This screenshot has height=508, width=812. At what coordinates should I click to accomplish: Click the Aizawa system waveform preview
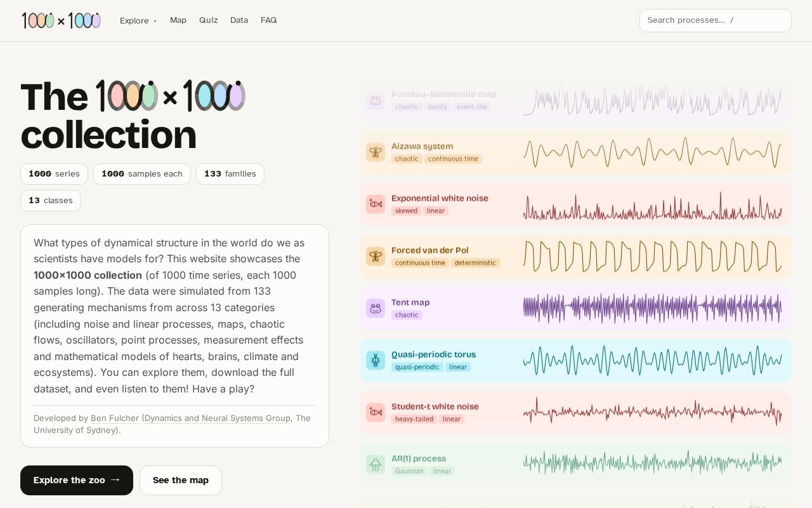652,152
